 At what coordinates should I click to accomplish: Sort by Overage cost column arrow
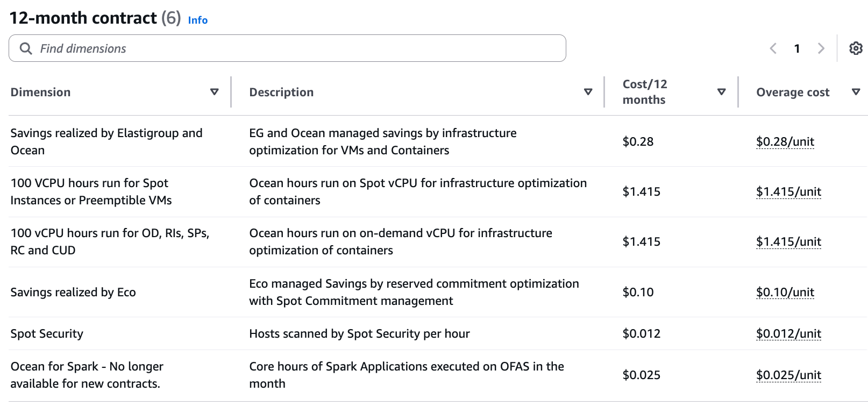point(856,92)
